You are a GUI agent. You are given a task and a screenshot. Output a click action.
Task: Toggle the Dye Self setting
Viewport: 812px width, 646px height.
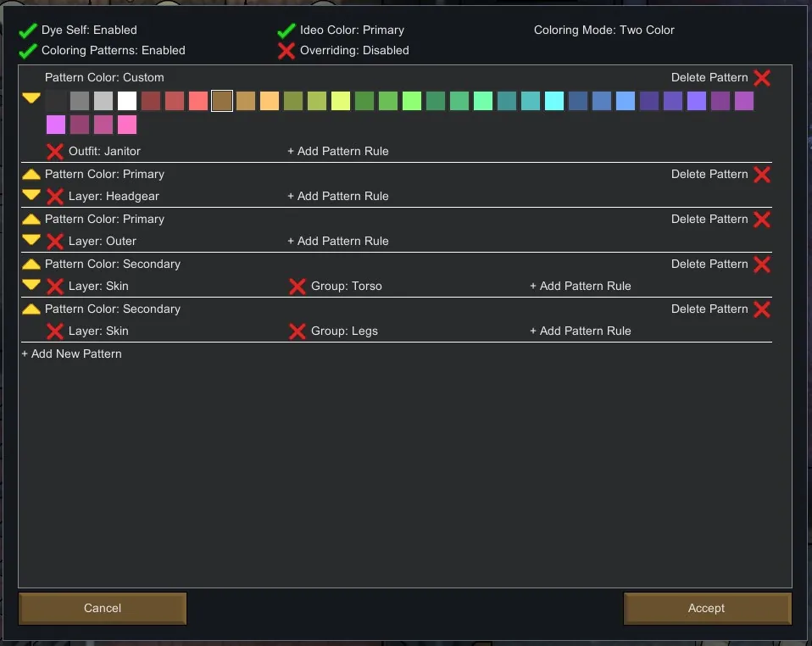coord(28,31)
